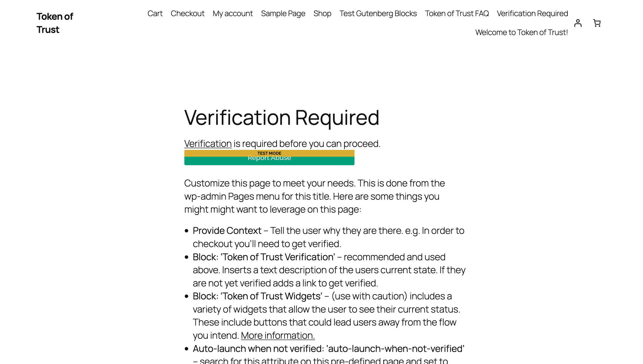The height and width of the screenshot is (364, 643).
Task: Open Test Gutenberg Blocks page
Action: click(378, 14)
